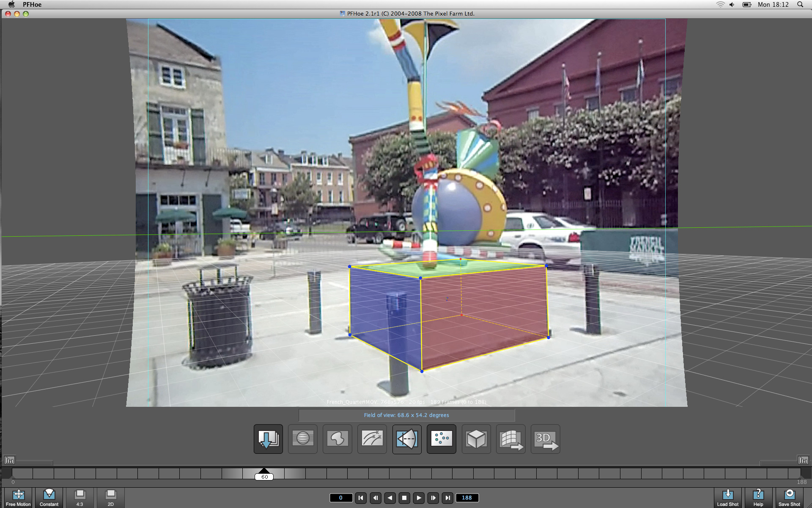Screen dimensions: 812x508
Task: Switch view using the 2D button
Action: pyautogui.click(x=110, y=498)
